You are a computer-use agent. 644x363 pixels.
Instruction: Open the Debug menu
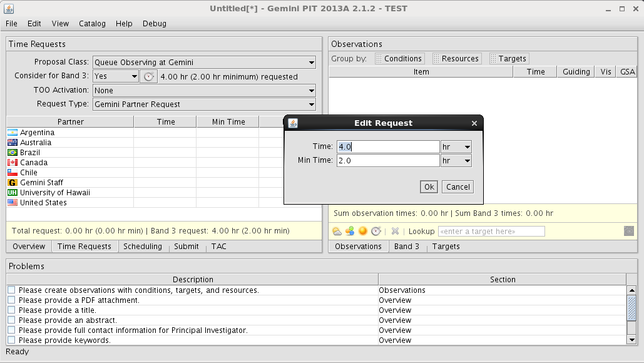click(x=155, y=23)
